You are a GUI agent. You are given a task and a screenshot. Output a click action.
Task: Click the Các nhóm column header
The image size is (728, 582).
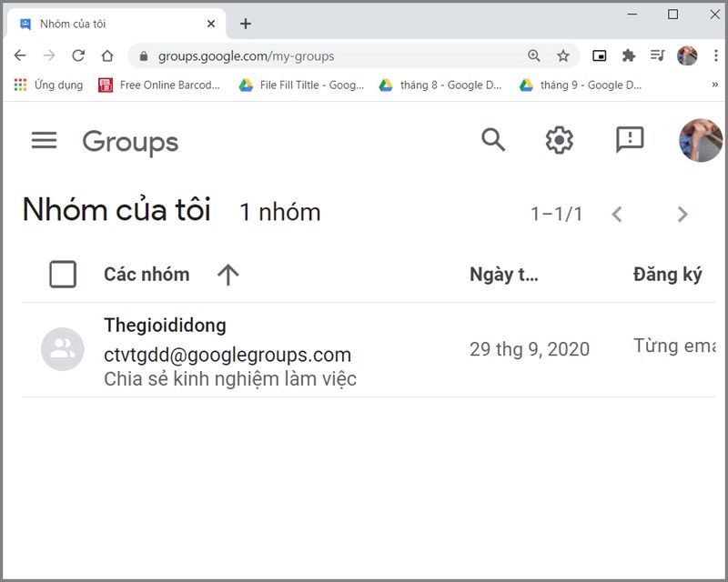(x=147, y=275)
